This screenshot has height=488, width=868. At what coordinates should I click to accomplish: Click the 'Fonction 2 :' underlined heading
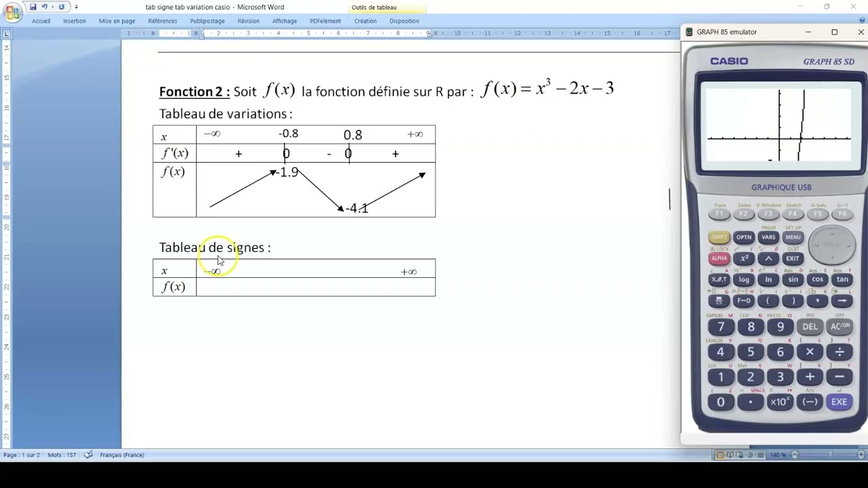(x=195, y=91)
